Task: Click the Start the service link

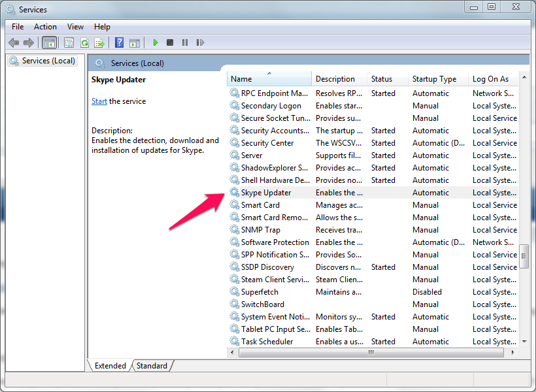Action: click(99, 101)
